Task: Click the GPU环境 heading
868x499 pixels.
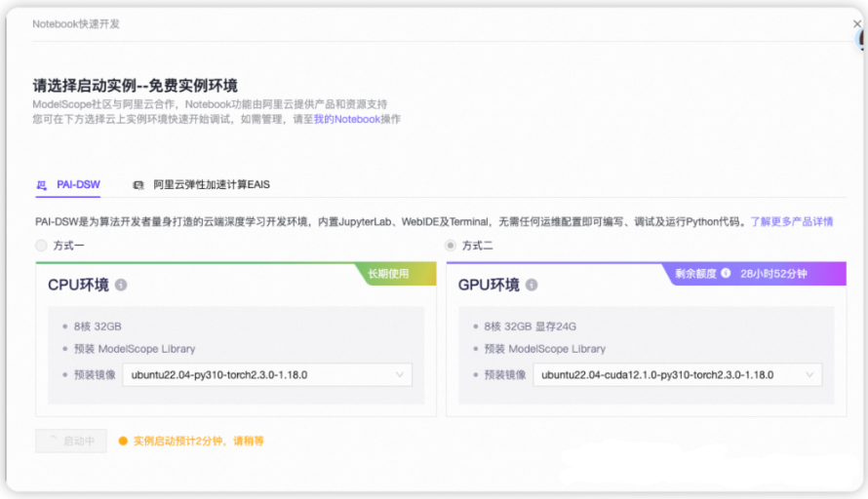Action: tap(489, 285)
